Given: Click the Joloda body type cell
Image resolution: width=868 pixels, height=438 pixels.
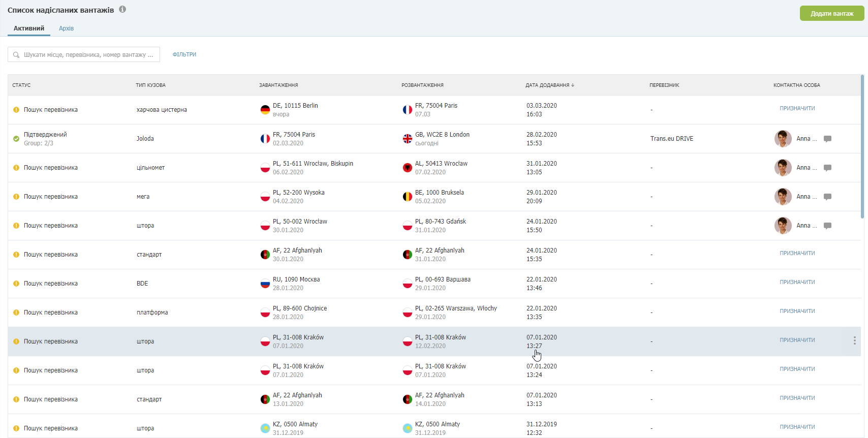Looking at the screenshot, I should [145, 139].
